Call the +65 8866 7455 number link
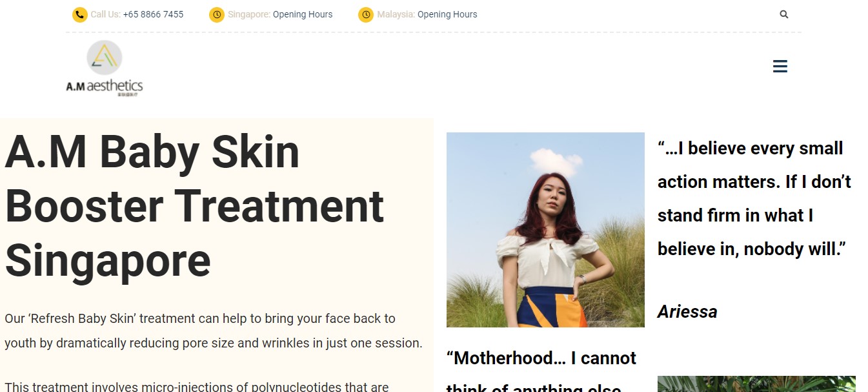Image resolution: width=868 pixels, height=392 pixels. (153, 14)
